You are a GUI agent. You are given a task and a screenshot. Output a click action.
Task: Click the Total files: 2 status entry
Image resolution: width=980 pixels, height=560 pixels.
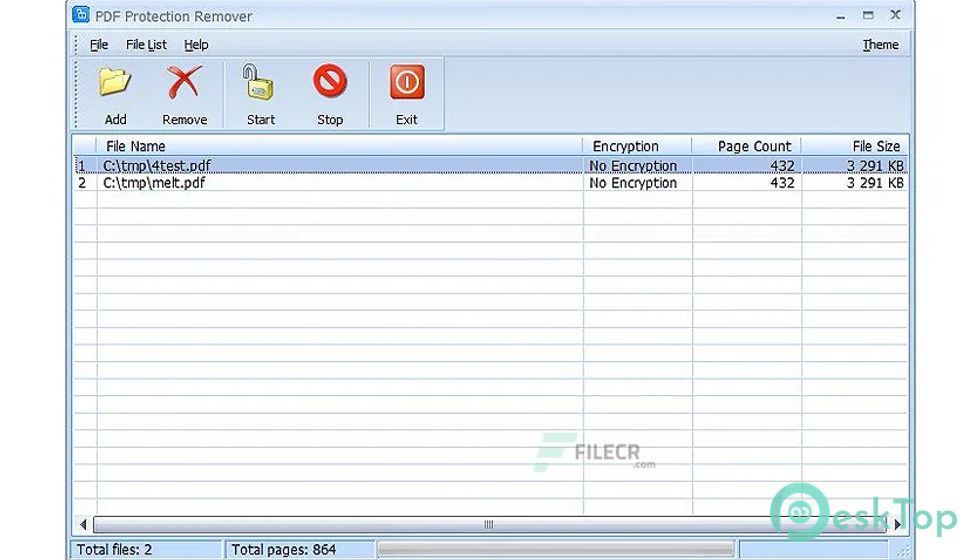146,549
